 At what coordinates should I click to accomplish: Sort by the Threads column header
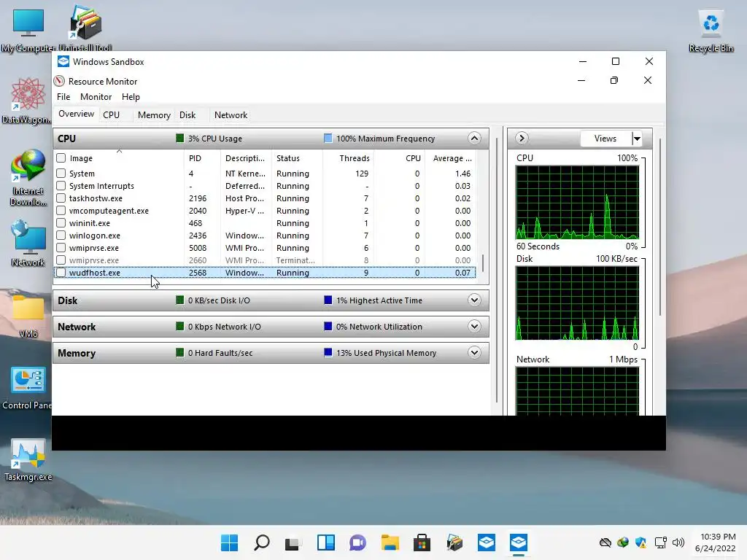348,158
